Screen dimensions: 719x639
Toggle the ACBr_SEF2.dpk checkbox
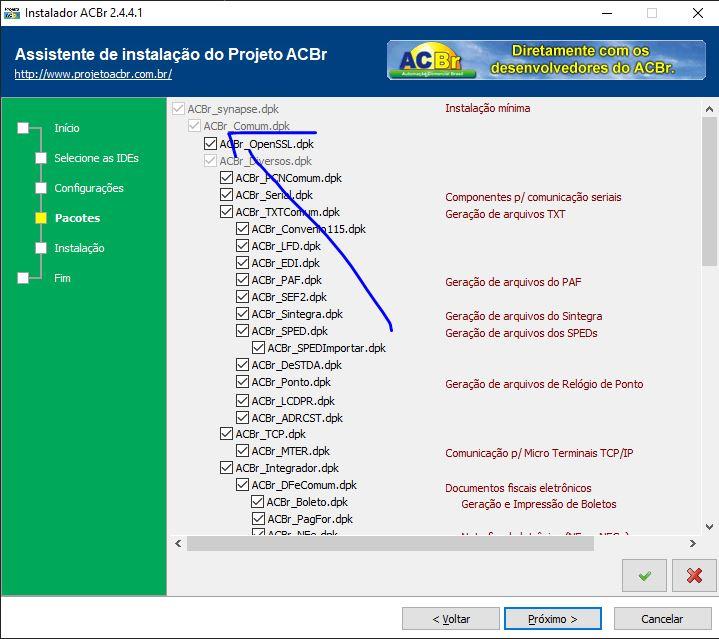pos(243,296)
